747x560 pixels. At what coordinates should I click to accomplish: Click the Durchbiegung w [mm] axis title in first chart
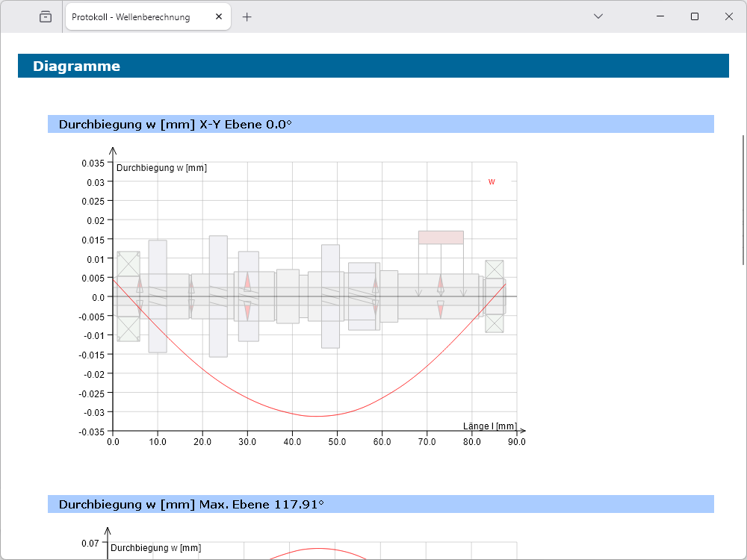(x=161, y=168)
